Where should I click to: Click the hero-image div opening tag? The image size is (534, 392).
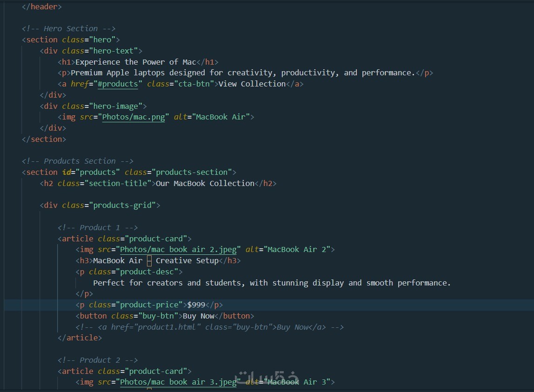(93, 106)
